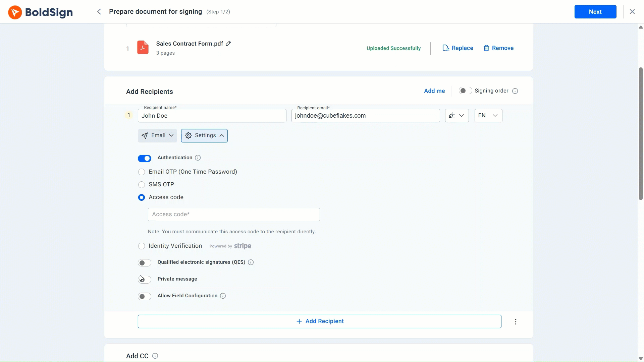Open the signer role dropdown
The height and width of the screenshot is (362, 644).
(x=457, y=116)
